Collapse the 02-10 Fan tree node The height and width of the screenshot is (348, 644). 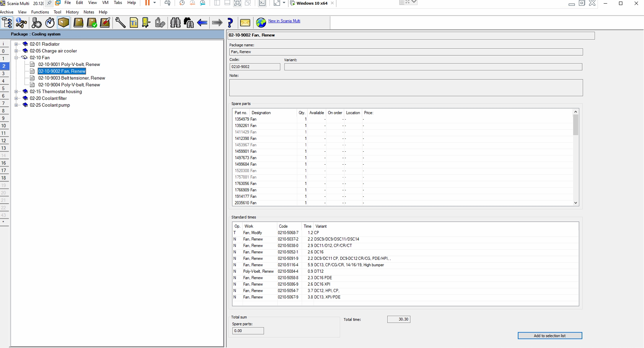(x=16, y=58)
